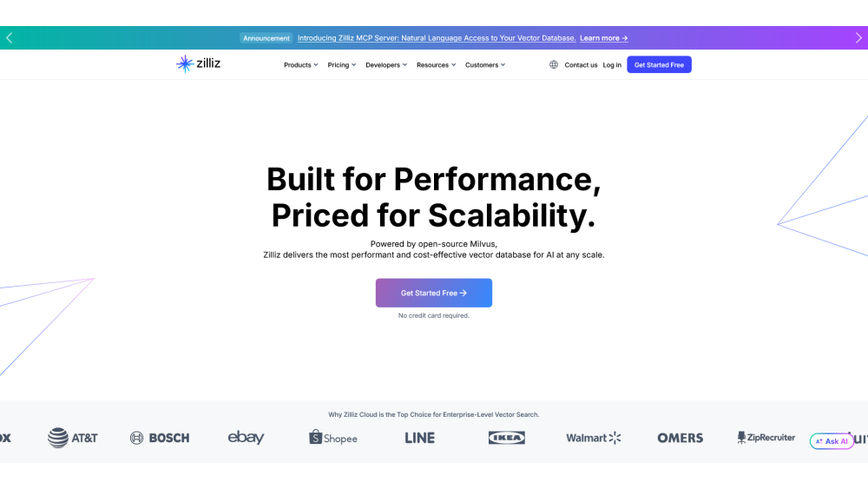Click the large gradient Get Started Free button
The height and width of the screenshot is (489, 868).
pos(434,293)
